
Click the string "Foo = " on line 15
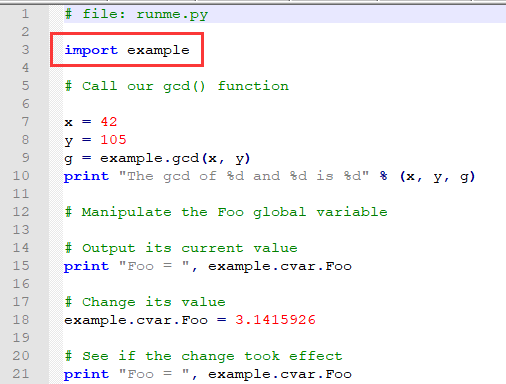point(154,266)
